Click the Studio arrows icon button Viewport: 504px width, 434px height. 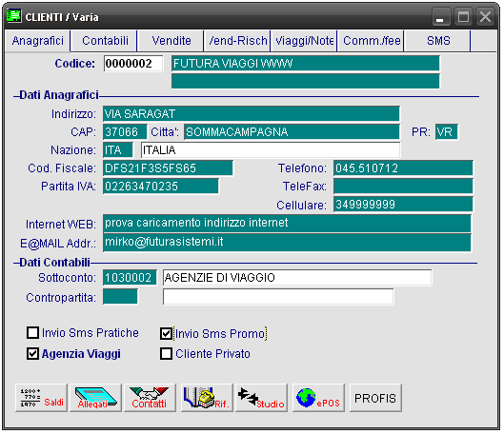pyautogui.click(x=262, y=398)
